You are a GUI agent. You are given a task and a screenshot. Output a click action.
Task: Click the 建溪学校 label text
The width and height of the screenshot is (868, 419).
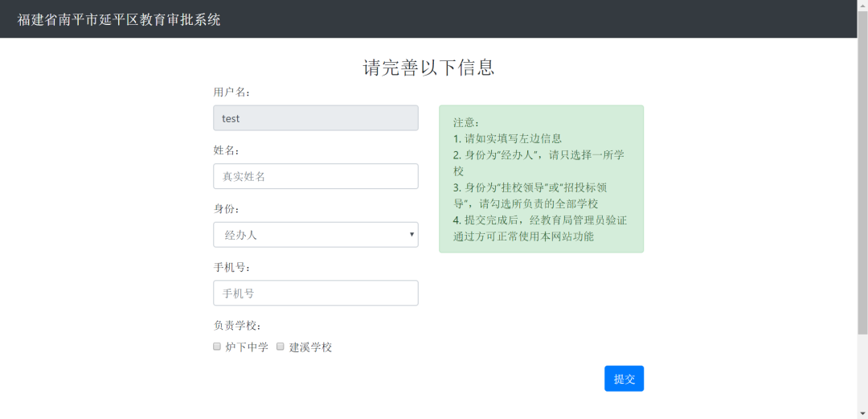310,347
